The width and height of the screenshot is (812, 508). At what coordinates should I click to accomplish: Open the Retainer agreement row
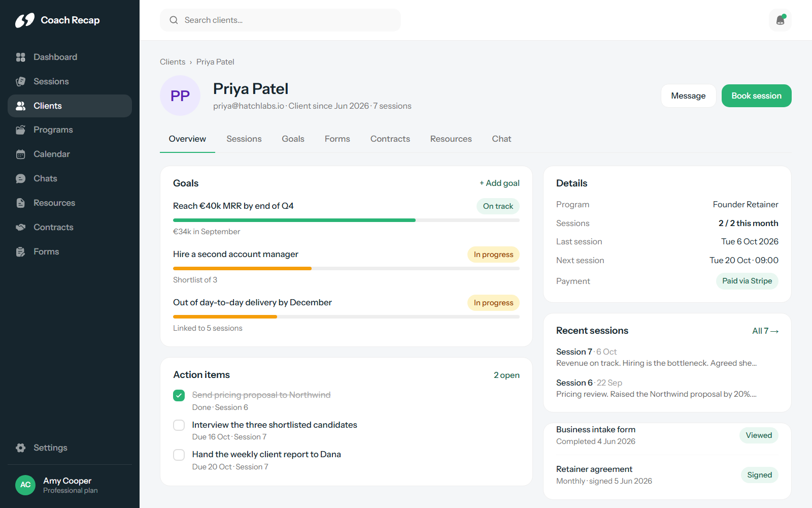pos(667,475)
